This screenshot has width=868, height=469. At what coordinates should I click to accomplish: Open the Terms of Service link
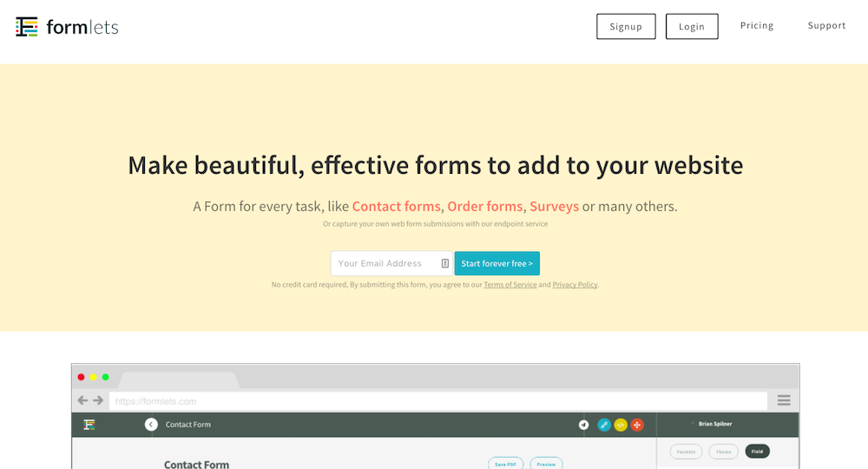pyautogui.click(x=510, y=285)
